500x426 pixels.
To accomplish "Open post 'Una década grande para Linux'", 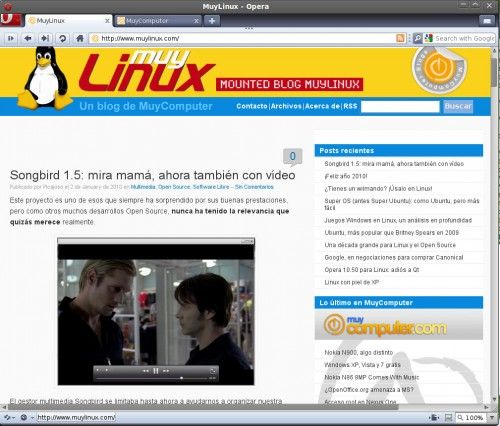I will tap(390, 245).
